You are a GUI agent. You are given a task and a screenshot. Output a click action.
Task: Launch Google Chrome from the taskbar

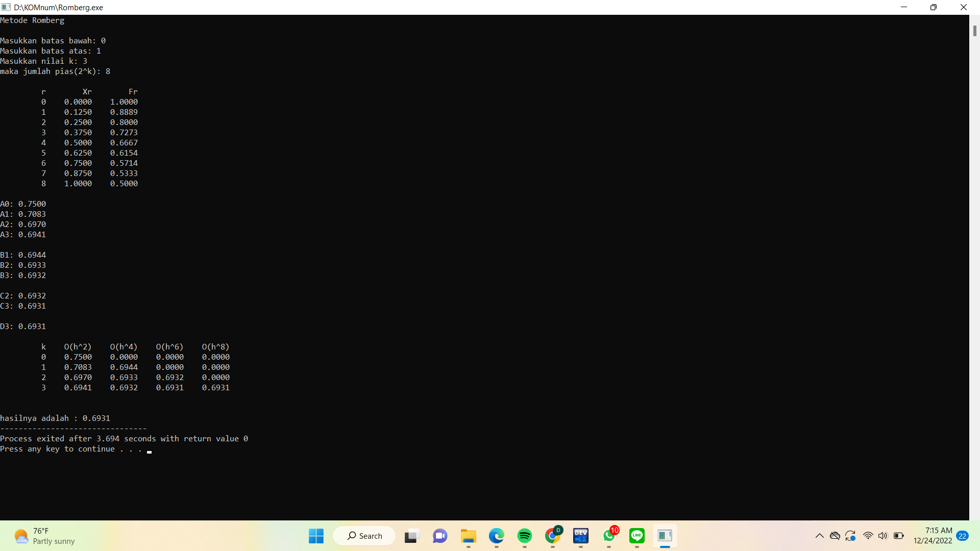point(553,536)
